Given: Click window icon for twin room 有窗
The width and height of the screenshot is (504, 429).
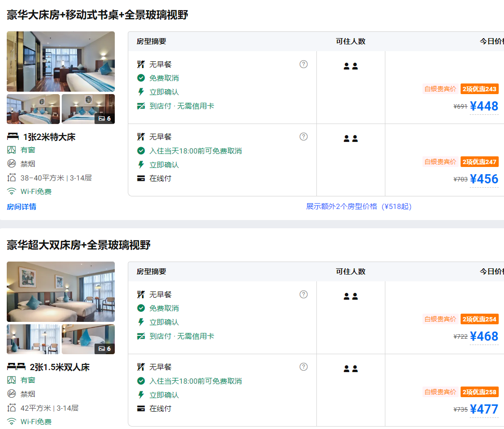Looking at the screenshot, I should (x=12, y=380).
